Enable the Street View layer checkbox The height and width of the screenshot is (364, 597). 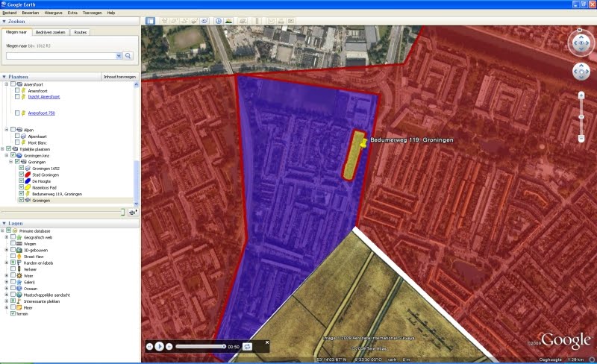point(13,256)
